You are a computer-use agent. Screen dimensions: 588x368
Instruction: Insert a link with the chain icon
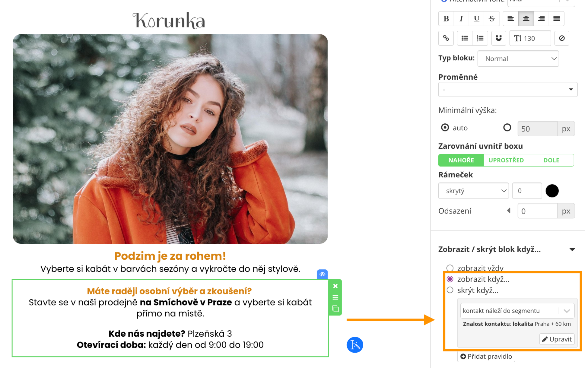click(x=446, y=38)
